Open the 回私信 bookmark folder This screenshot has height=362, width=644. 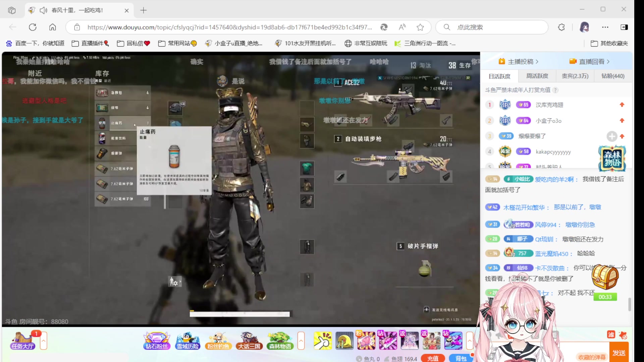click(x=133, y=43)
